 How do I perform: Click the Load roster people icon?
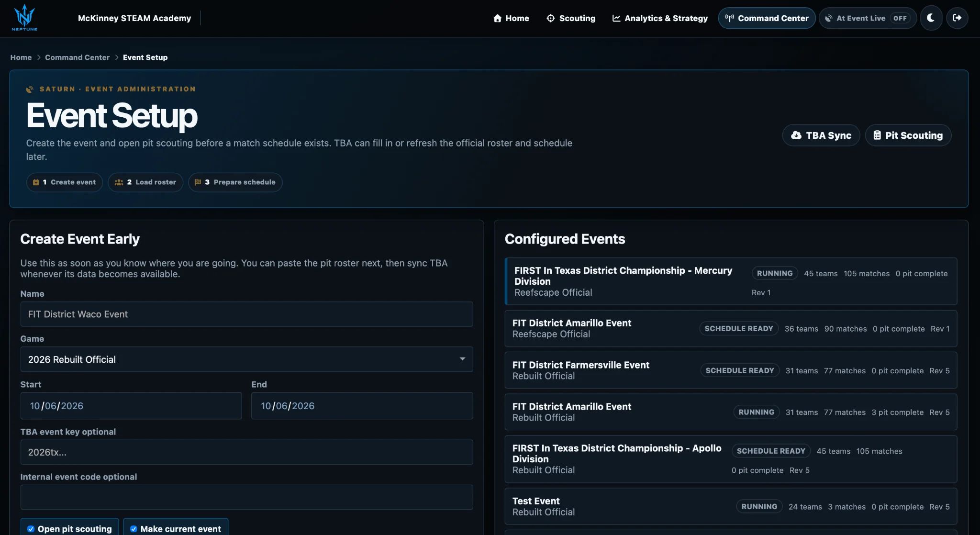(119, 182)
